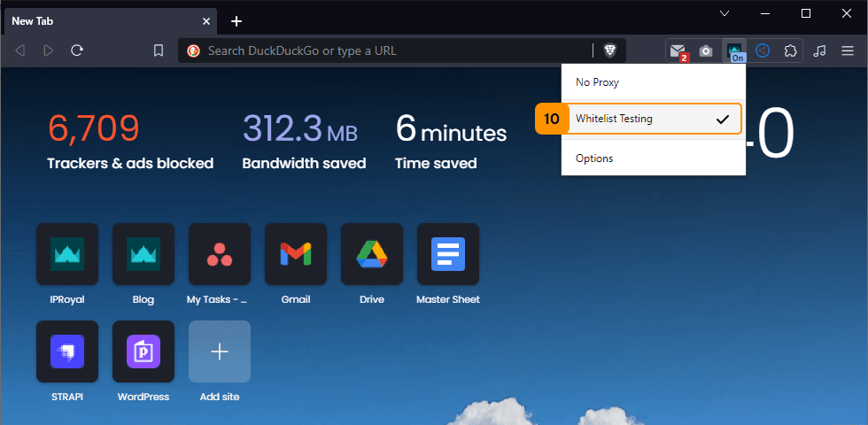This screenshot has height=425, width=868.
Task: Click the Trackers & ads blocked label
Action: [x=130, y=163]
